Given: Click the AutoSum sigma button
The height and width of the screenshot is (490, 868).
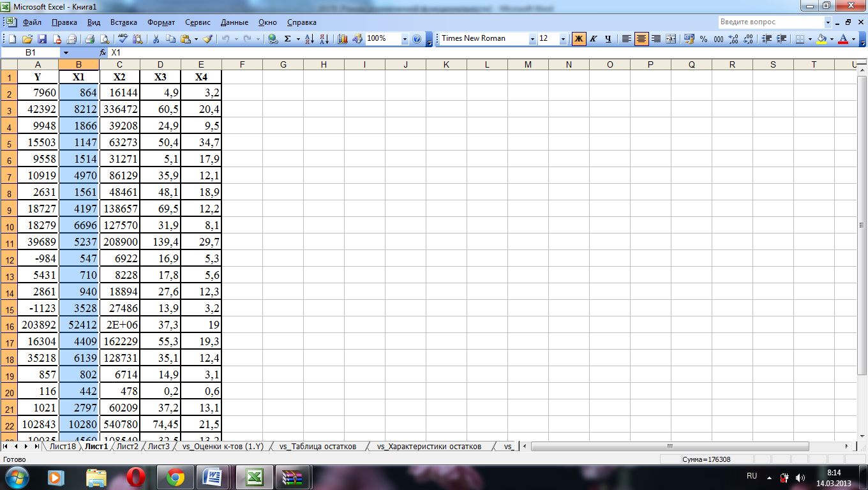Looking at the screenshot, I should tap(288, 39).
